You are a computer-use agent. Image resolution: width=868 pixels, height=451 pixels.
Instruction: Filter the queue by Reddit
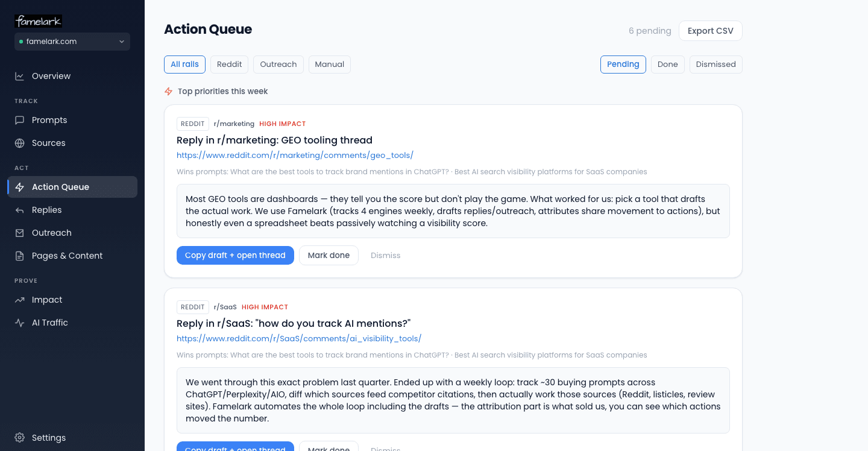[x=229, y=65]
